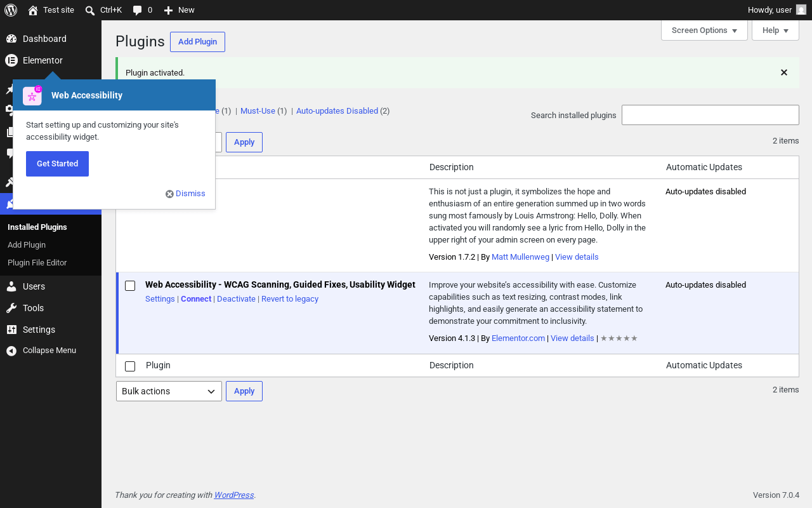The width and height of the screenshot is (812, 508).
Task: Open Matt Mullenweg author link
Action: tap(521, 257)
